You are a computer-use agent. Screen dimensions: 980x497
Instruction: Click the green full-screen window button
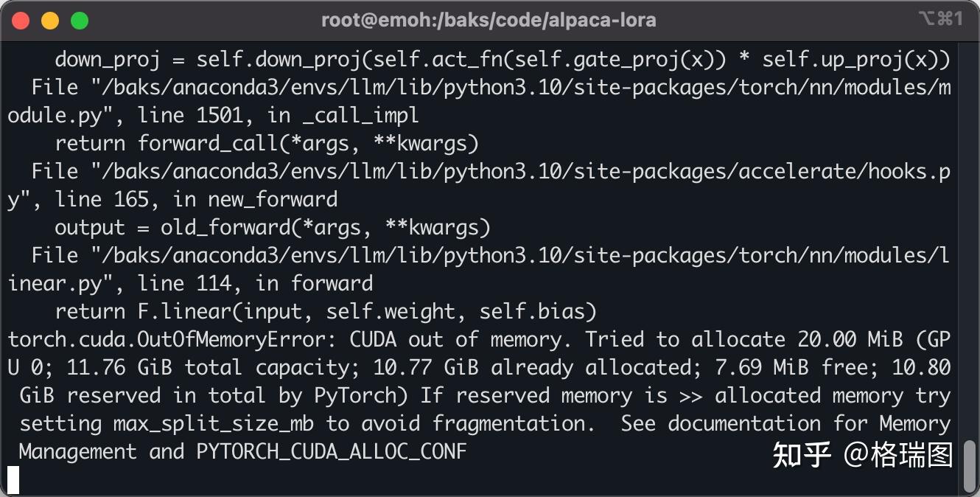pyautogui.click(x=80, y=21)
